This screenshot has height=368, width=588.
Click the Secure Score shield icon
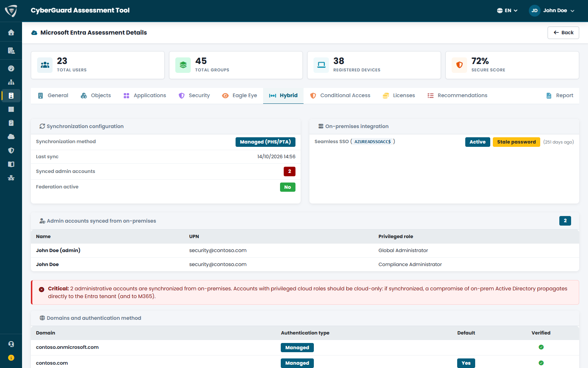[x=459, y=65]
